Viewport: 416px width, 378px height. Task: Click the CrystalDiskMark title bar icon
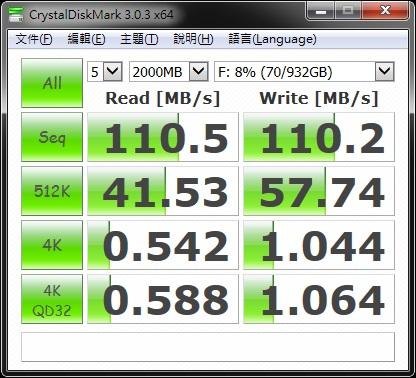point(16,14)
